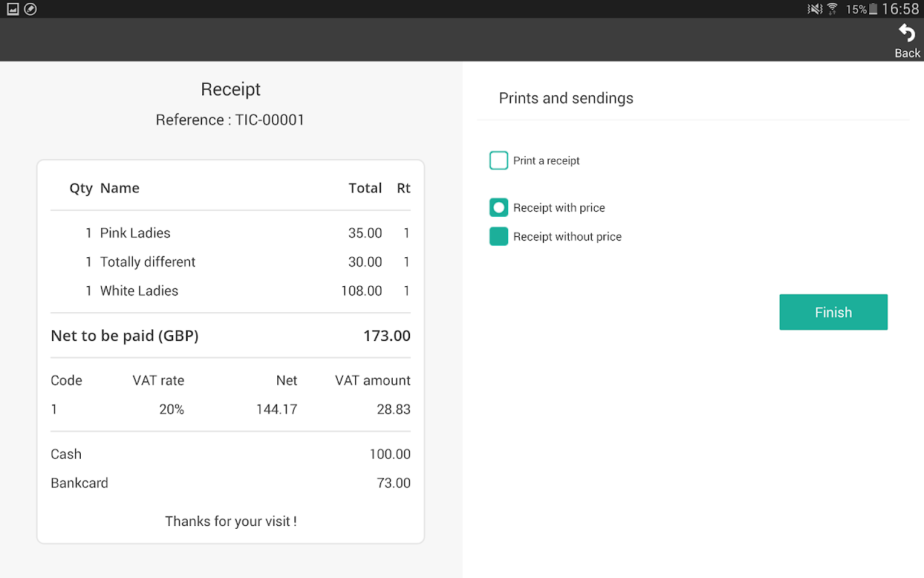Select the Receipt without price option
924x578 pixels.
pos(499,237)
